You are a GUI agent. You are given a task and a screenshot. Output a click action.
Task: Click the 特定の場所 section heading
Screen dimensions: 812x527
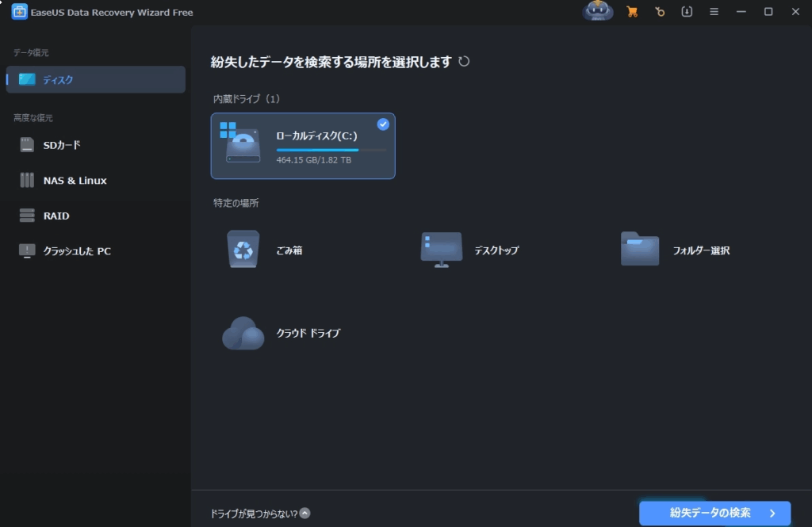(236, 203)
